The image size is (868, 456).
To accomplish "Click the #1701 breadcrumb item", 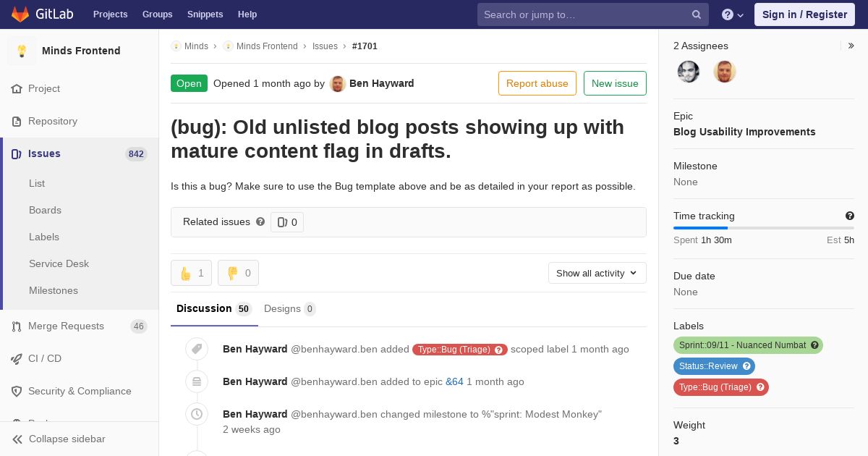I will click(365, 46).
